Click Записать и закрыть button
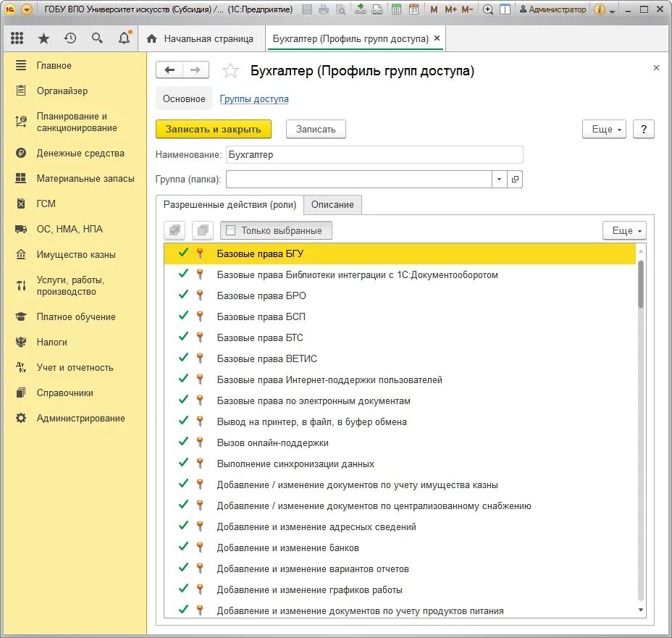 click(214, 129)
